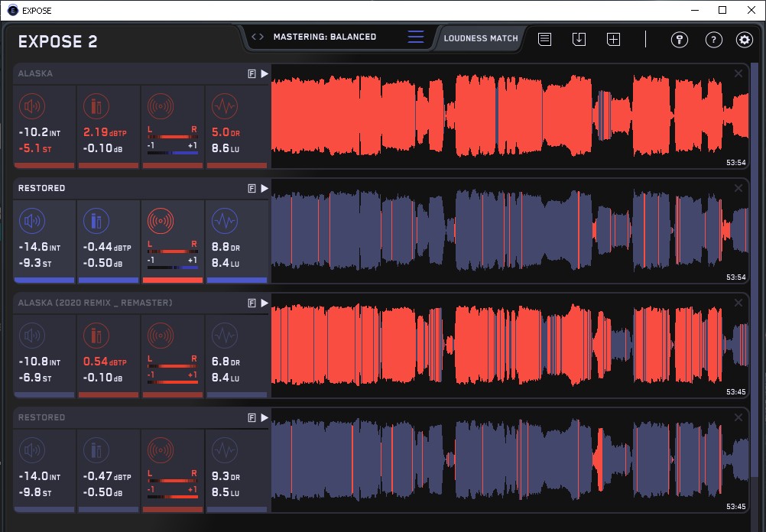Image resolution: width=766 pixels, height=532 pixels.
Task: Toggle the Loudness Match button
Action: click(x=481, y=37)
